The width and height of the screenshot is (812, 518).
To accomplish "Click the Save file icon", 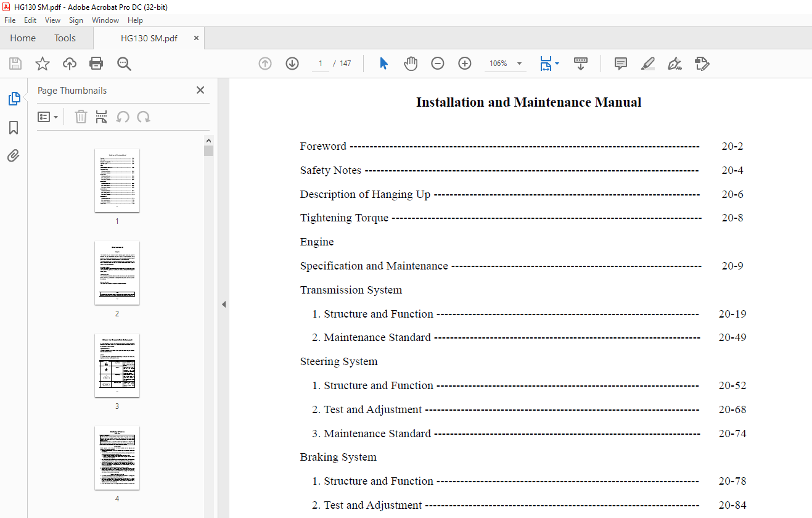I will pos(15,64).
